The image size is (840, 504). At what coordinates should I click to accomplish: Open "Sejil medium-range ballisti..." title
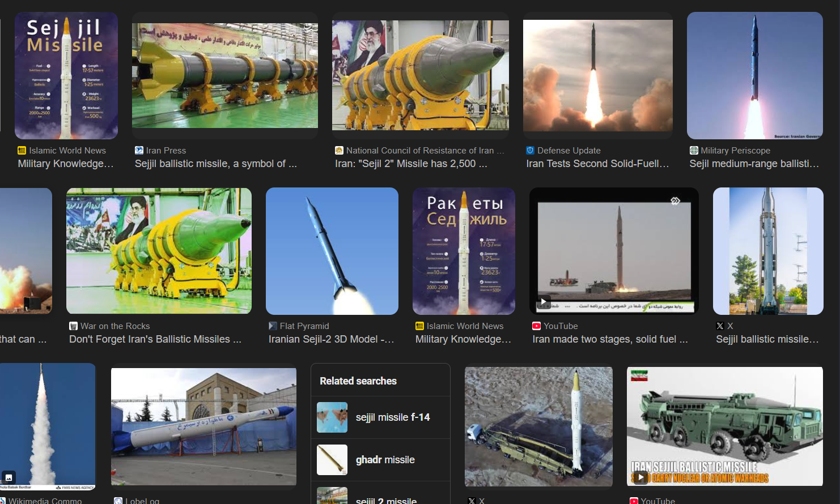click(x=754, y=164)
